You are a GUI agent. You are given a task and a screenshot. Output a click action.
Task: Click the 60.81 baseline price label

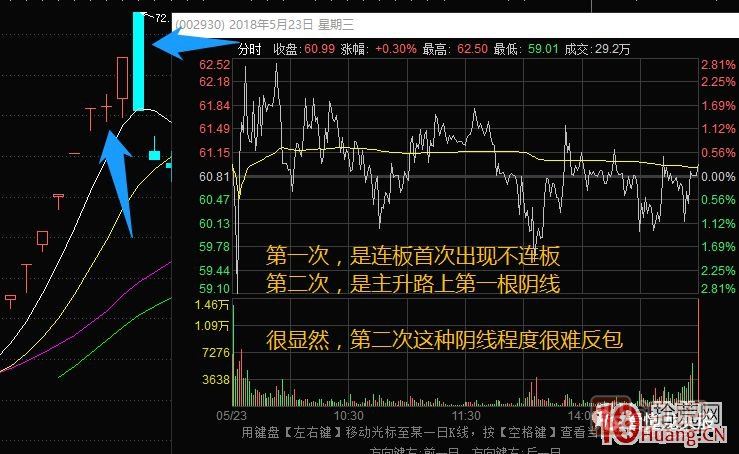click(215, 176)
